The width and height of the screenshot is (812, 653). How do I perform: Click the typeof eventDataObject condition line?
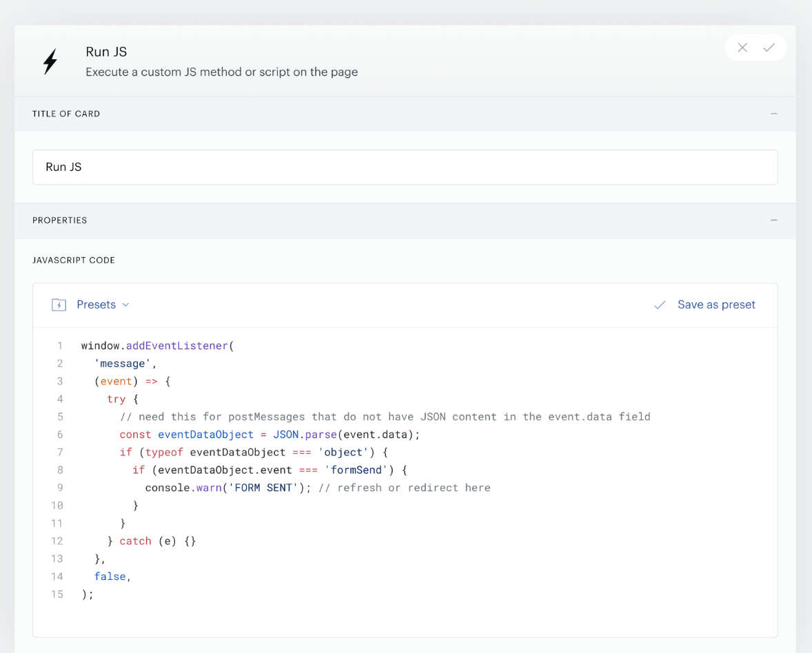[254, 453]
